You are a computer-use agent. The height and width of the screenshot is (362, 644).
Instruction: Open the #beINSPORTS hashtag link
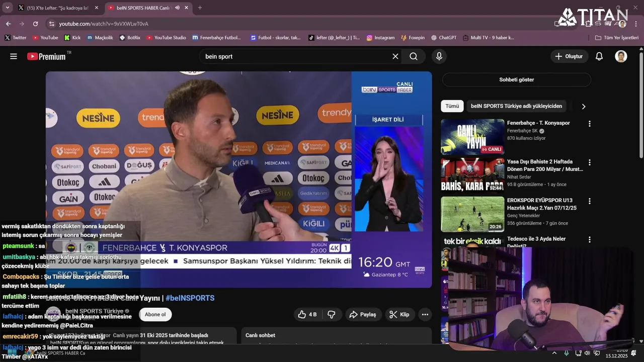[x=190, y=298]
